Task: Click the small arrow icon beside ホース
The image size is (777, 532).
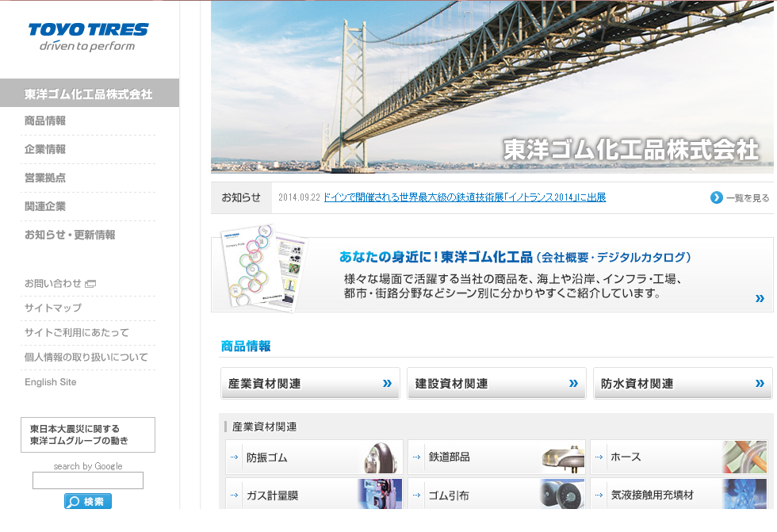Action: [599, 457]
